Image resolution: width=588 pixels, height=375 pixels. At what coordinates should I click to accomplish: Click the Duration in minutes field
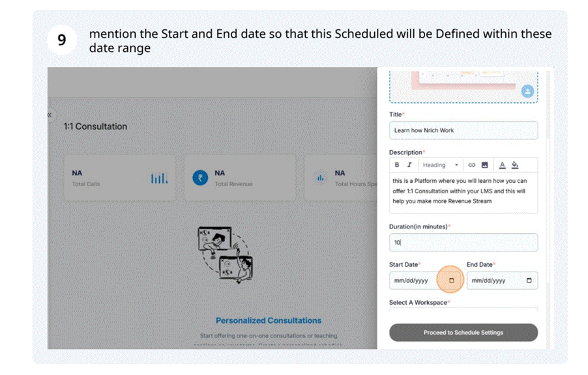coord(463,242)
